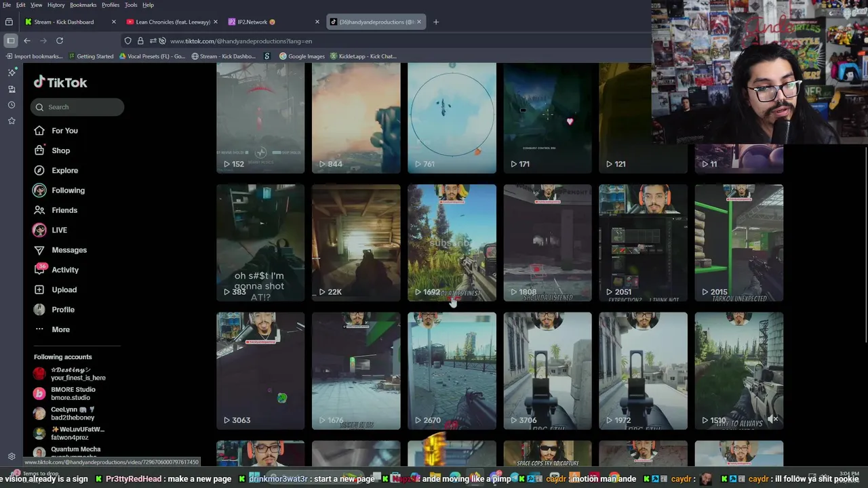Open the Profile person icon
The height and width of the screenshot is (488, 868).
(39, 310)
